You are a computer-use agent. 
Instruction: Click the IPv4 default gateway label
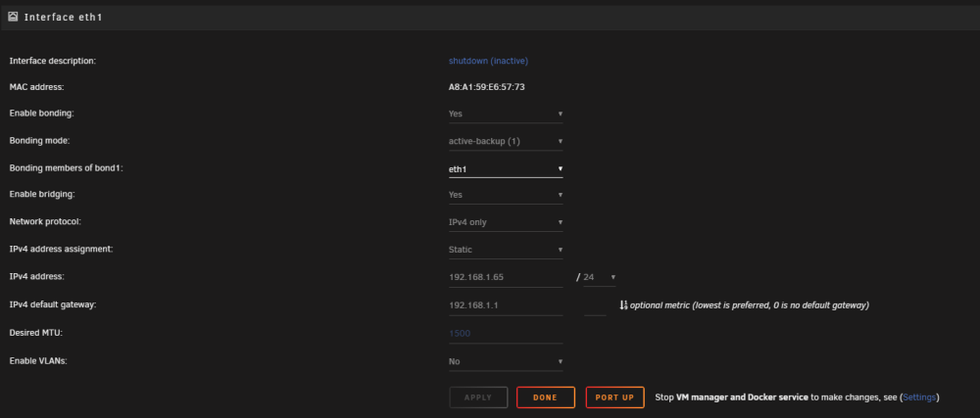pos(53,305)
